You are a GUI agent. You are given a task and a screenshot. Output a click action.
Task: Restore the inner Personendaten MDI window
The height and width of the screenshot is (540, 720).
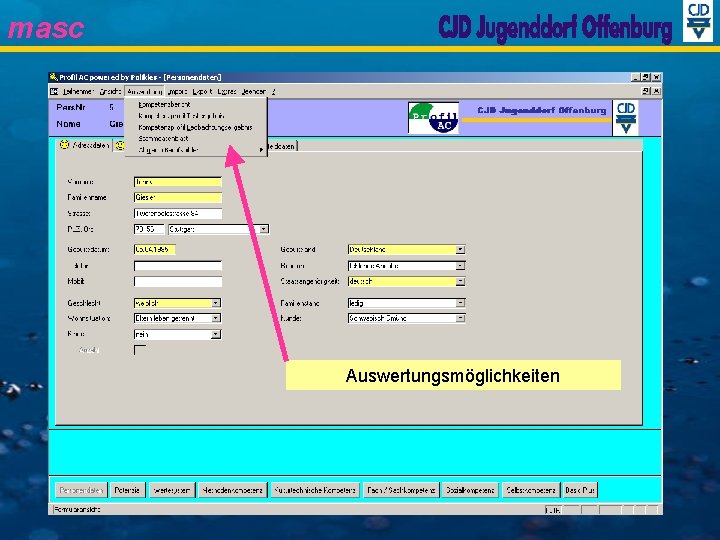[647, 91]
